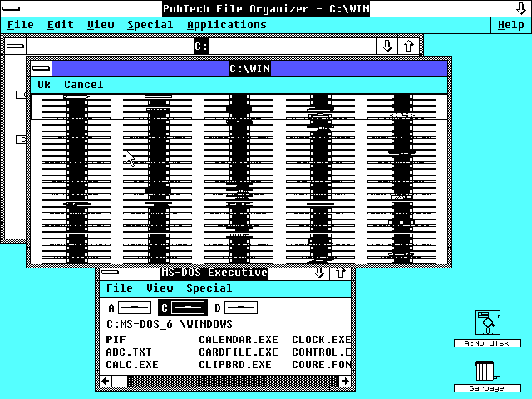Open the File menu in PubTech File Organizer
This screenshot has width=532, height=399.
click(20, 25)
